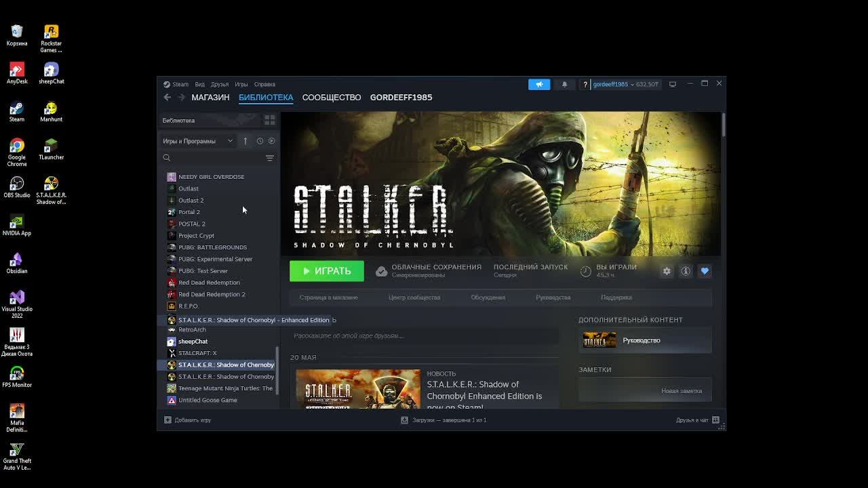Select Untitled Goose Game in library
This screenshot has width=868, height=488.
click(x=220, y=400)
